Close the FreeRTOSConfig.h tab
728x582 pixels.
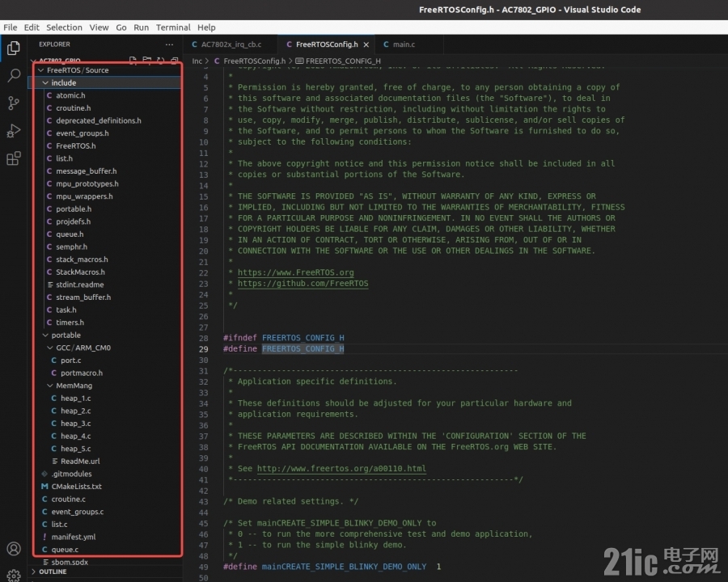click(366, 44)
